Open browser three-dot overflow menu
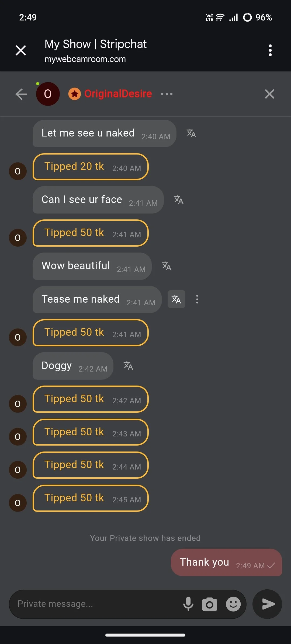Image resolution: width=291 pixels, height=644 pixels. coord(270,50)
